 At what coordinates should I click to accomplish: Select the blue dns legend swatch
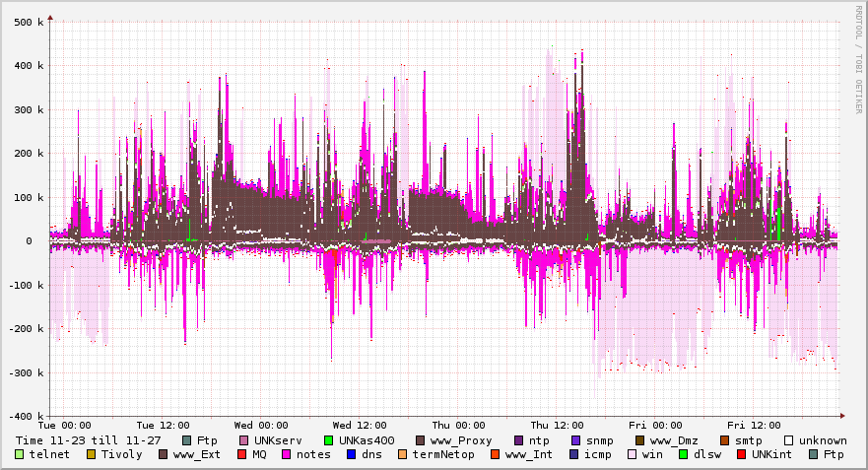(x=350, y=454)
